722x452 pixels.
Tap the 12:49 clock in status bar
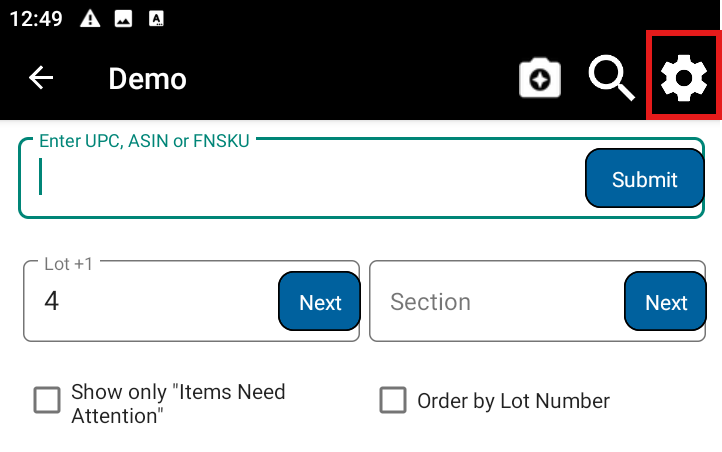36,18
